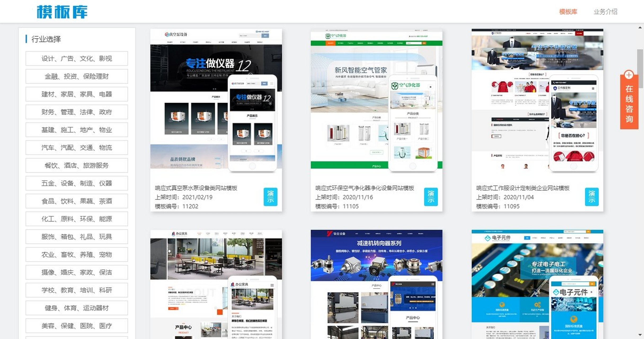Open title 响应式环保空气净化器净化设备网站模板
644x339 pixels.
[365, 188]
